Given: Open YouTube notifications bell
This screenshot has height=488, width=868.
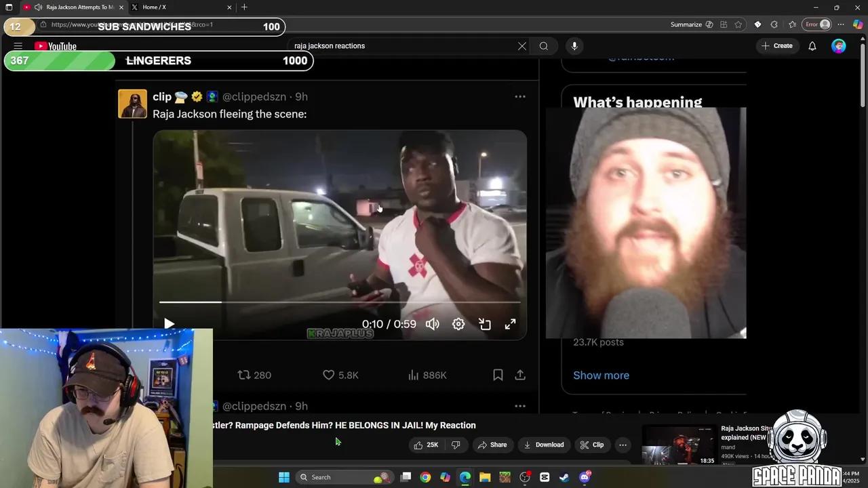Looking at the screenshot, I should click(x=812, y=46).
